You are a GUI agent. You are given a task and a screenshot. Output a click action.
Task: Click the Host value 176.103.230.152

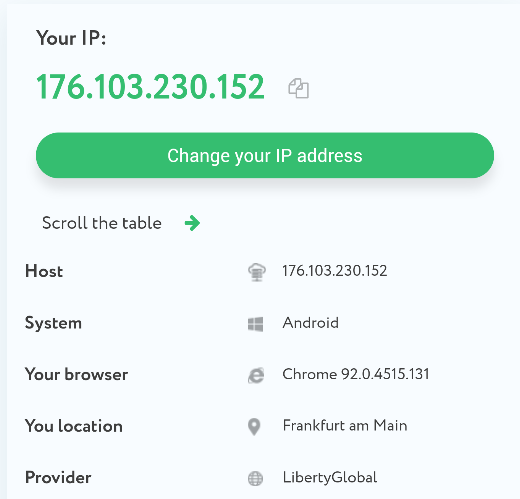[335, 271]
